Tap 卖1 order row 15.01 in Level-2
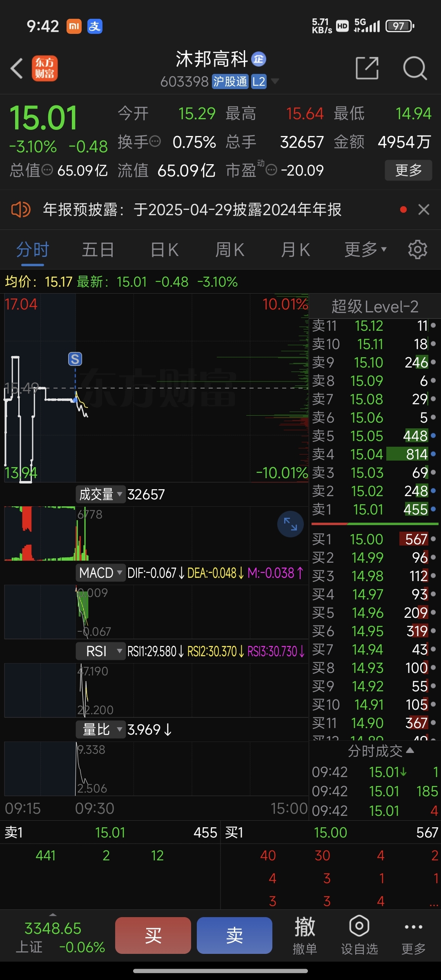Image resolution: width=441 pixels, height=980 pixels. click(x=374, y=509)
